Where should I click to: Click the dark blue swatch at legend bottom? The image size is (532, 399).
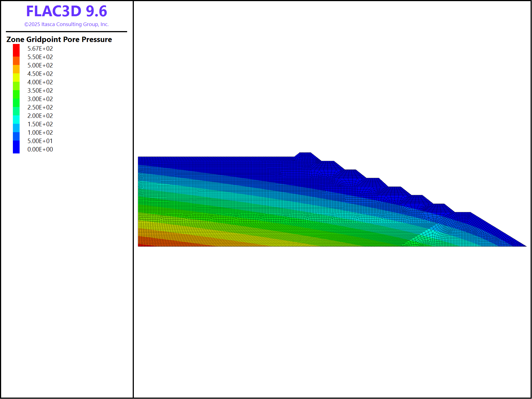click(x=16, y=147)
